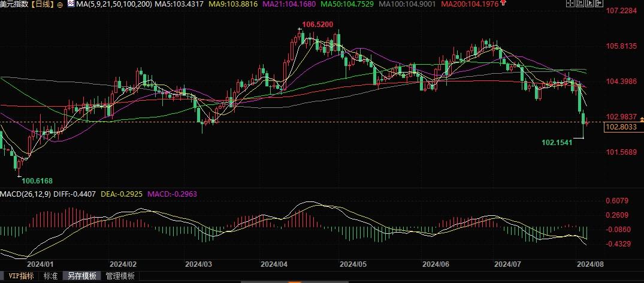Click the 另存模板 button

coord(81,276)
